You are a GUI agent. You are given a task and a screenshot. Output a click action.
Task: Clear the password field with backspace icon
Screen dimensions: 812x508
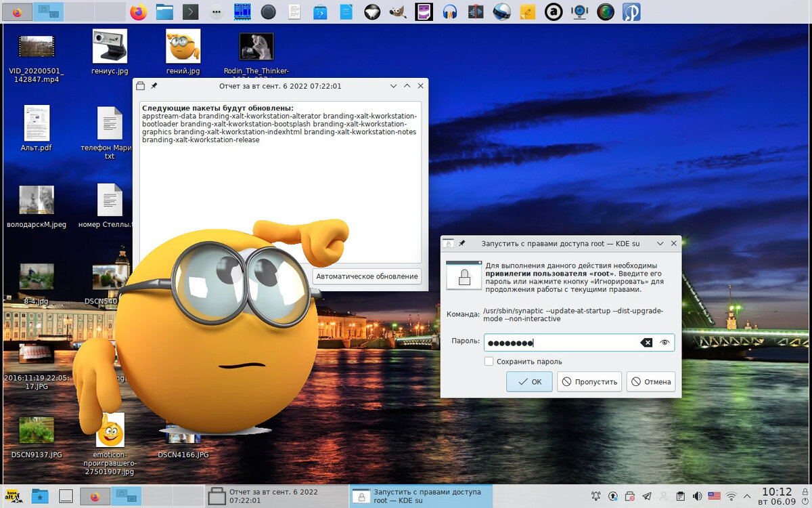(x=646, y=343)
